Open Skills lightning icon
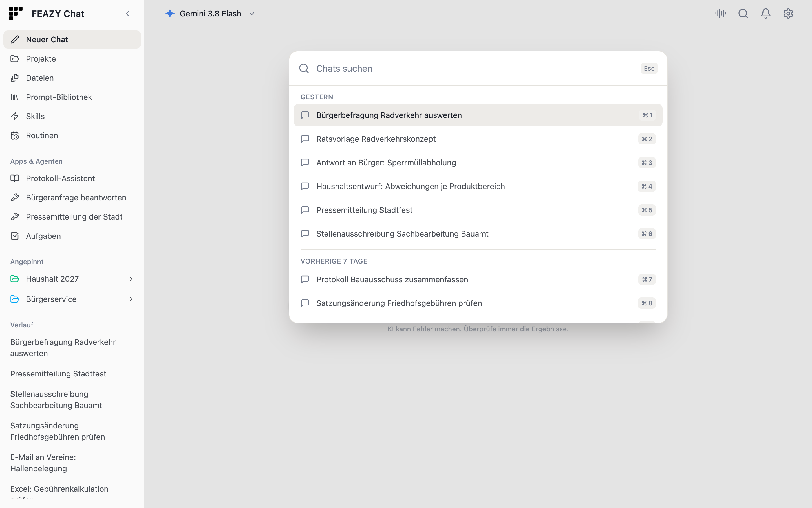The height and width of the screenshot is (508, 812). click(14, 116)
